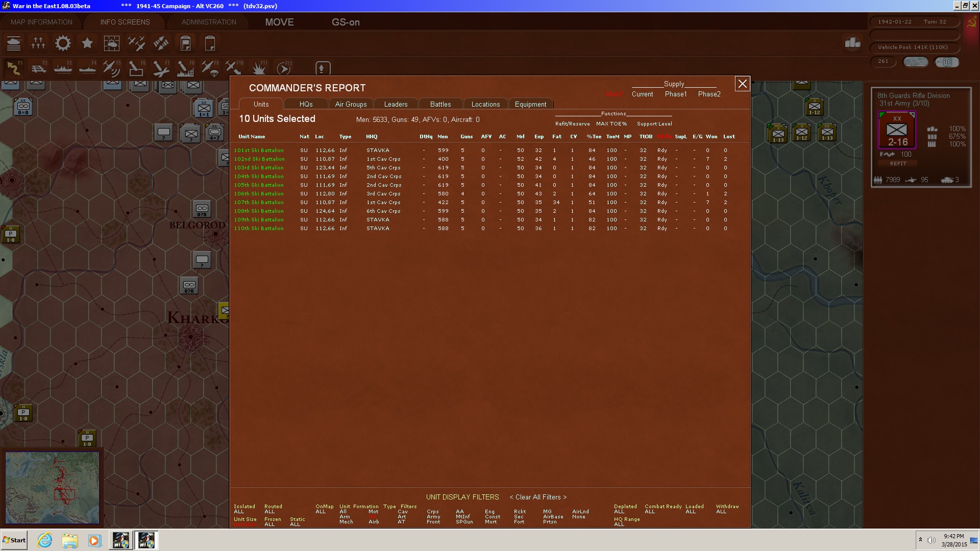This screenshot has height=551, width=980.
Task: Open the production gear icon
Action: pyautogui.click(x=63, y=43)
